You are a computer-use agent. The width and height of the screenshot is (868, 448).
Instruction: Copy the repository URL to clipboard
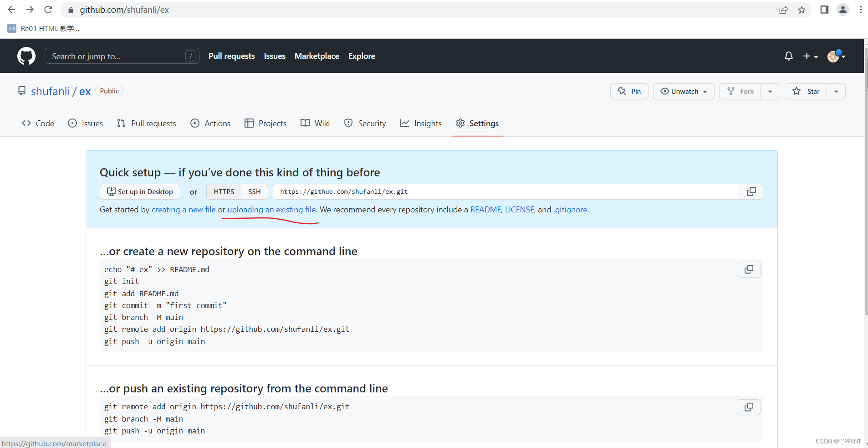point(751,192)
